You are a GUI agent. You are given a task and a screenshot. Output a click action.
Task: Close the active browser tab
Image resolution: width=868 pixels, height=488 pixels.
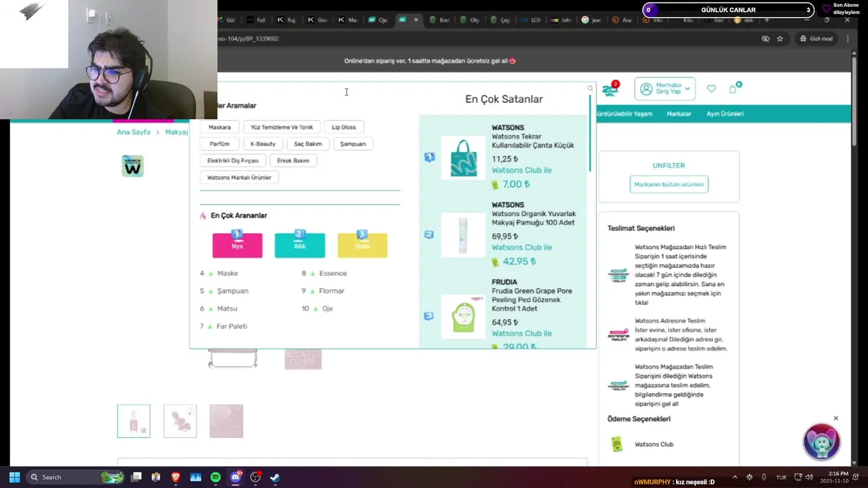point(416,20)
